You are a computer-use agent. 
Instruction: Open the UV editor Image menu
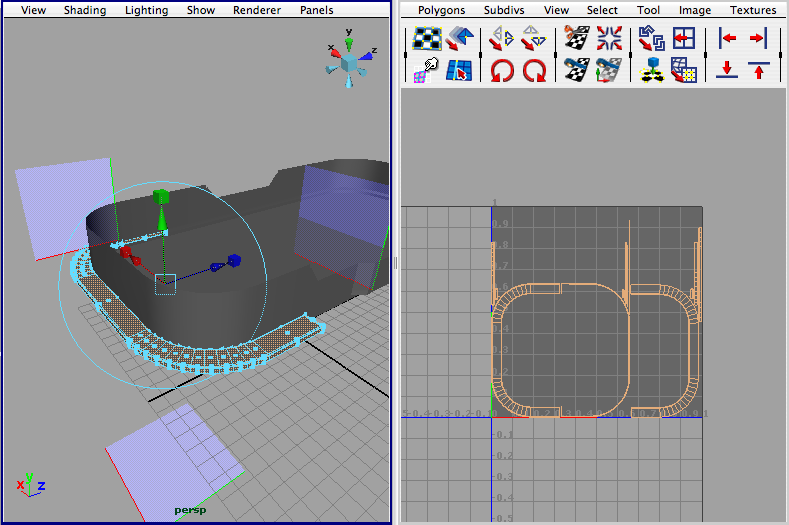(x=695, y=10)
